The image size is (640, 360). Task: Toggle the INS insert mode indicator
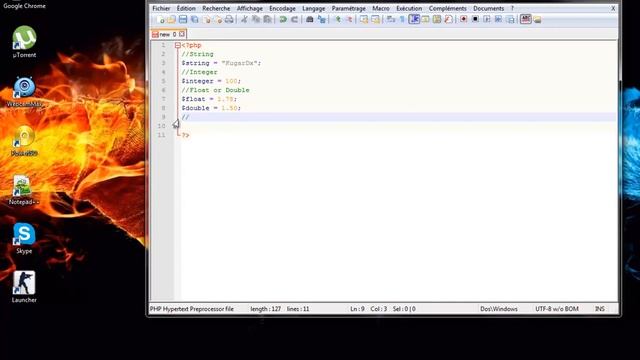point(600,309)
